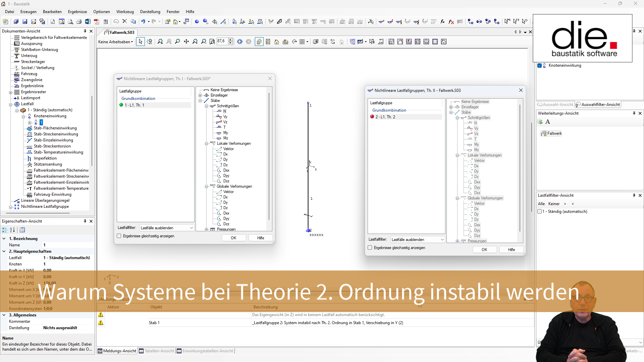The height and width of the screenshot is (362, 644).
Task: Click the alphabetical sort icon in properties
Action: click(x=12, y=230)
